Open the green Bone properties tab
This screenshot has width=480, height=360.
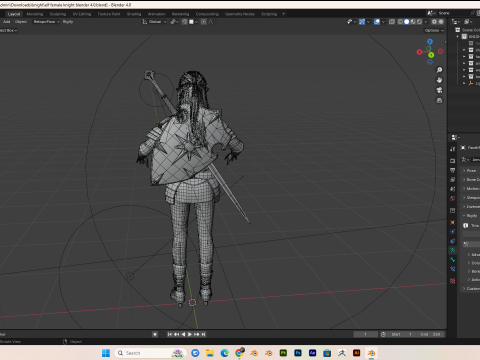(x=452, y=260)
